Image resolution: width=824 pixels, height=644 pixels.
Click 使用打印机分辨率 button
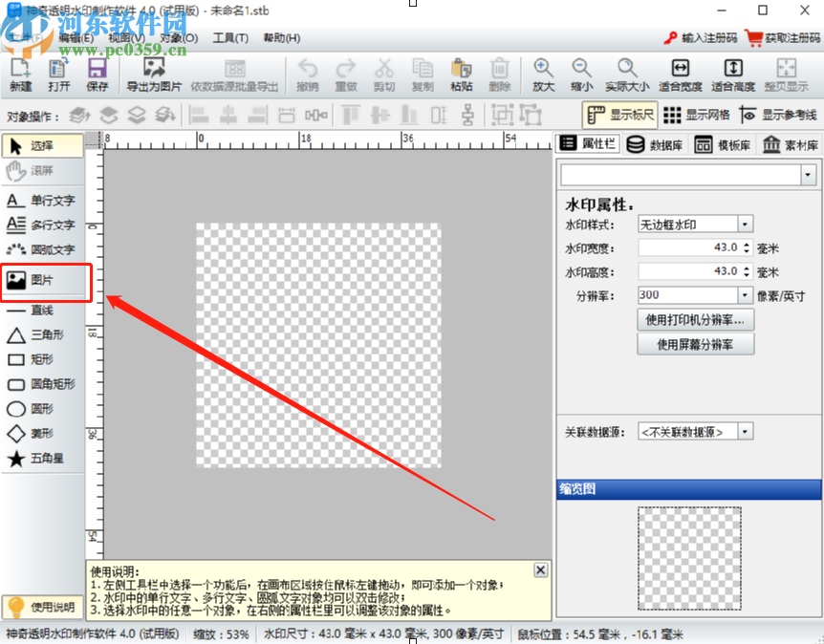(x=695, y=320)
